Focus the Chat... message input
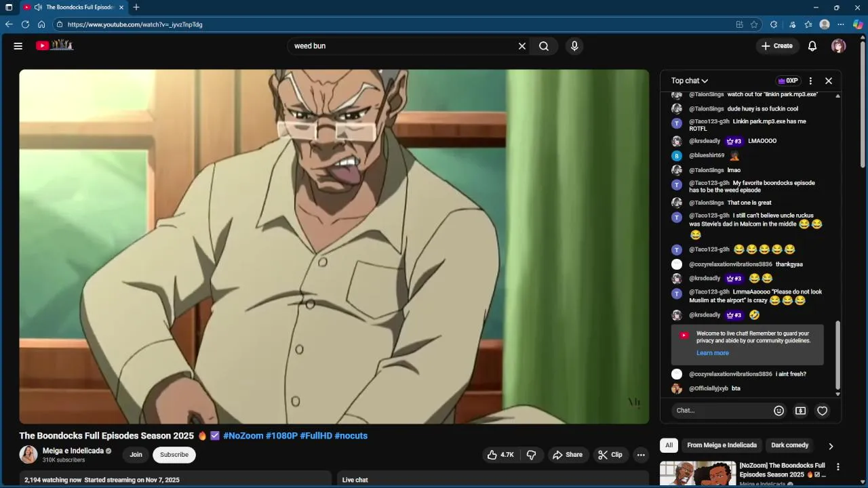The image size is (868, 488). coord(722,410)
